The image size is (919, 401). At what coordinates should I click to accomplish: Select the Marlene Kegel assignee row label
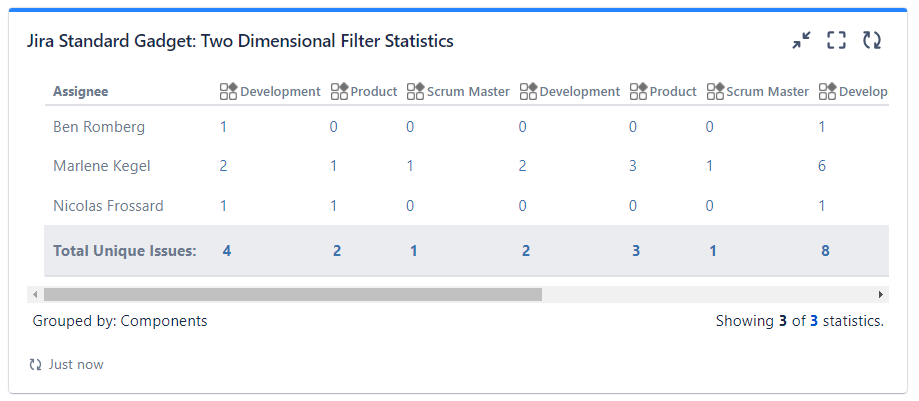click(101, 166)
